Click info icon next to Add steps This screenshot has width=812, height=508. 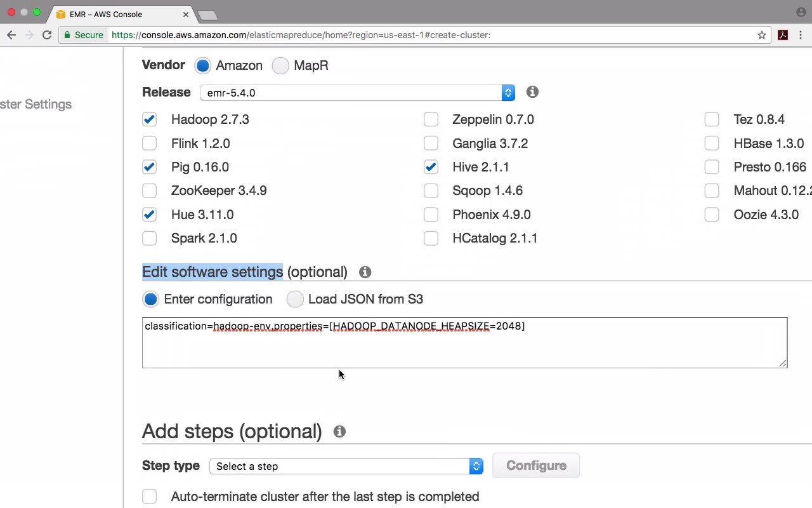[x=339, y=432]
